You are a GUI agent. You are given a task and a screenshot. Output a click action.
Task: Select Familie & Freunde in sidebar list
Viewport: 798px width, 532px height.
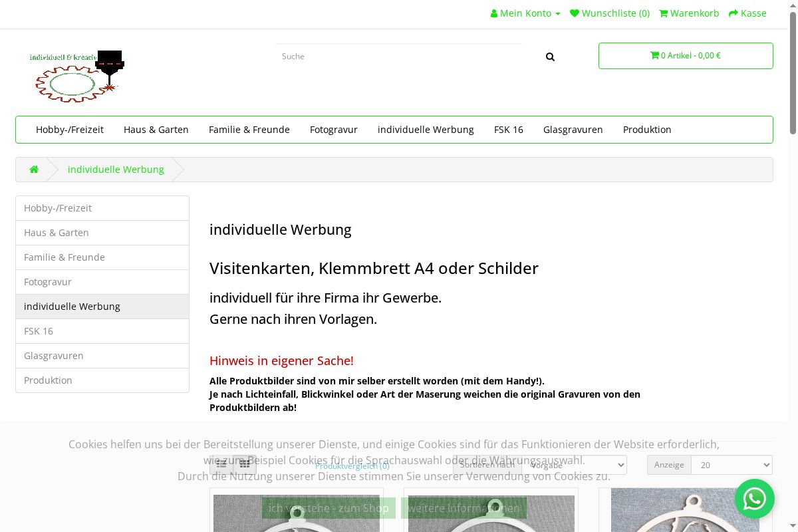(102, 257)
